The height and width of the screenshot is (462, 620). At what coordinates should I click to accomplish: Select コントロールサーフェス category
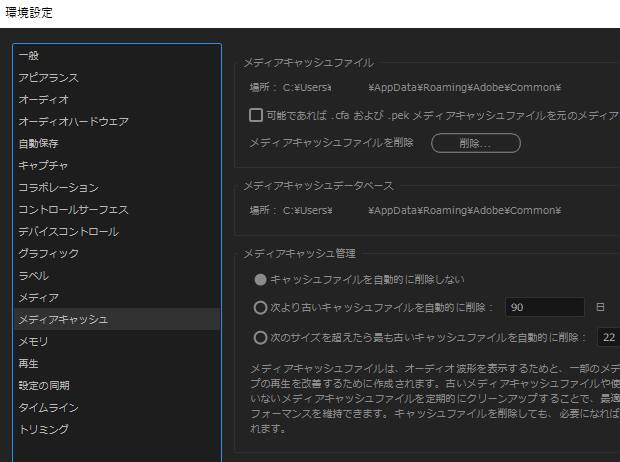click(73, 210)
